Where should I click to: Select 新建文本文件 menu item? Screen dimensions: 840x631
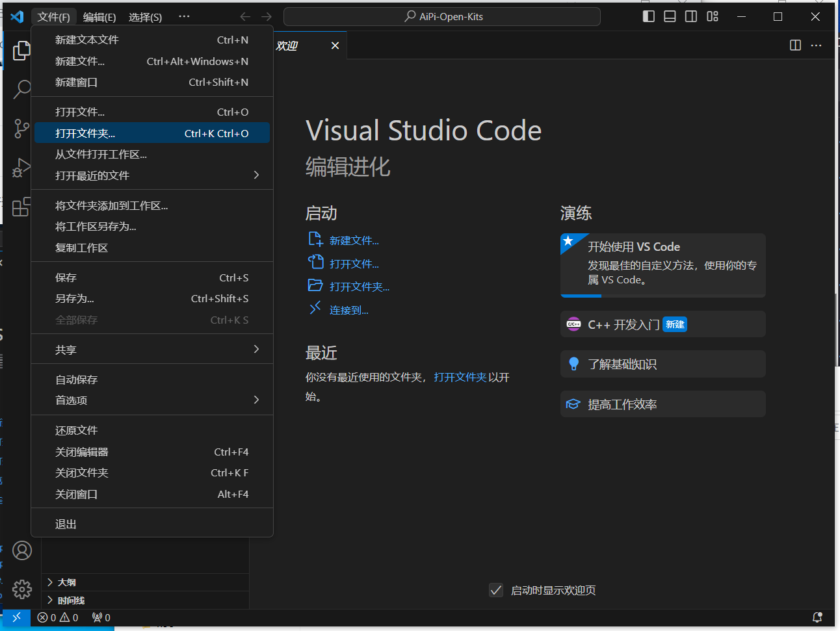click(x=152, y=40)
